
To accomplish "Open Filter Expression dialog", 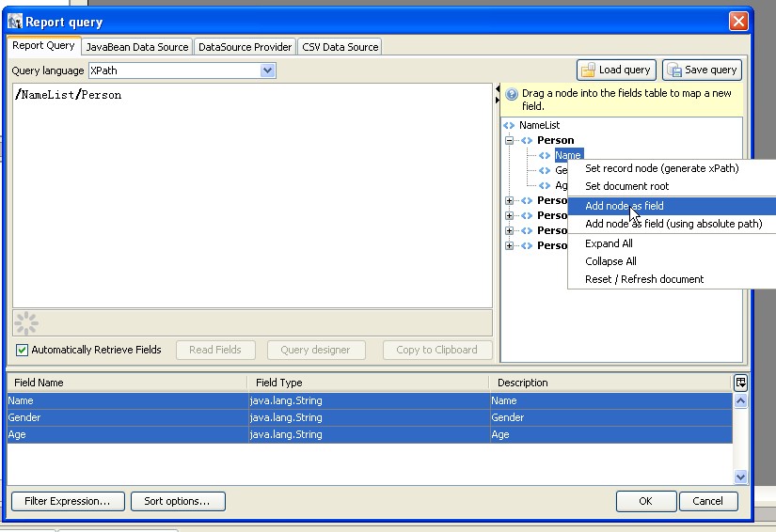I will click(68, 501).
